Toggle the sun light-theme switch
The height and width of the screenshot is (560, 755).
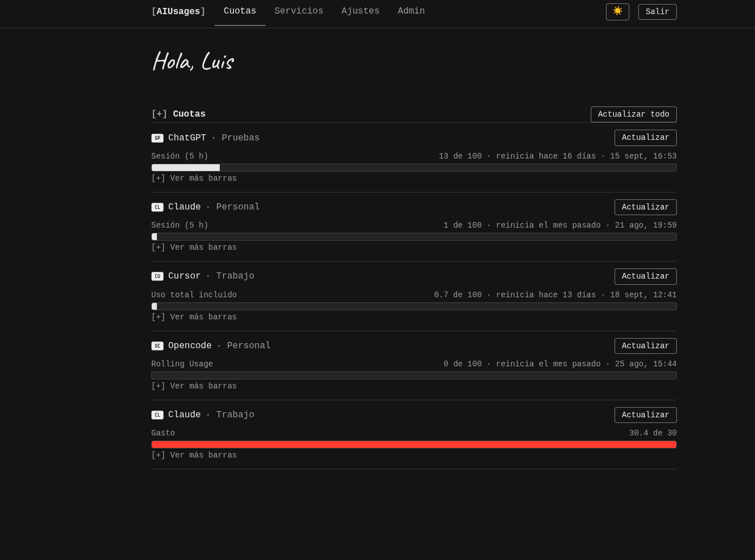pos(617,12)
